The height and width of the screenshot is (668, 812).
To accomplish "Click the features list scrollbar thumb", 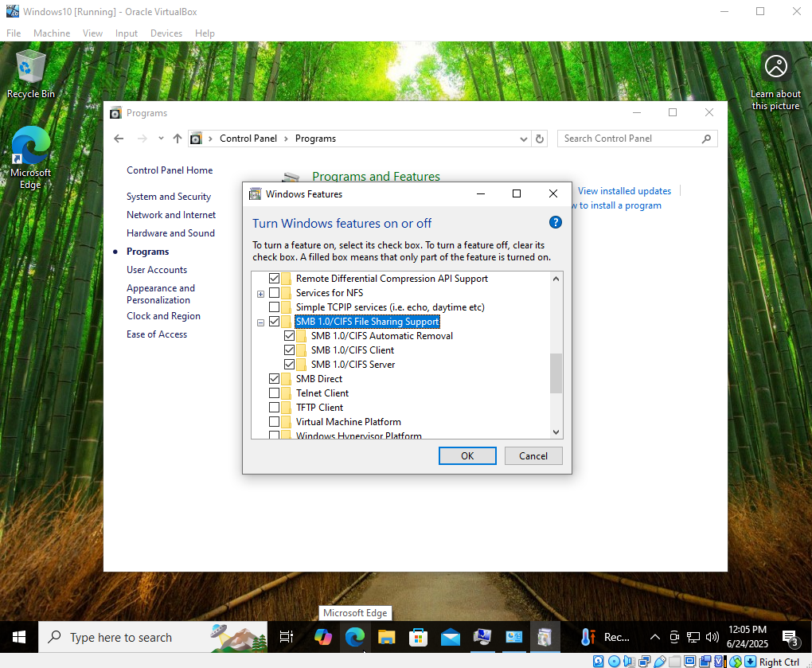I will (556, 373).
